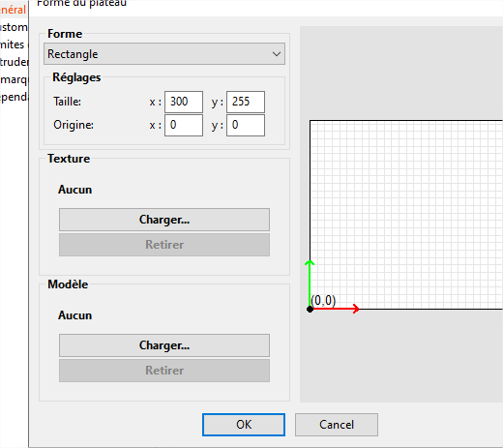Viewport: 503px width, 448px height.
Task: Click Charger... button in Texture section
Action: pyautogui.click(x=164, y=220)
